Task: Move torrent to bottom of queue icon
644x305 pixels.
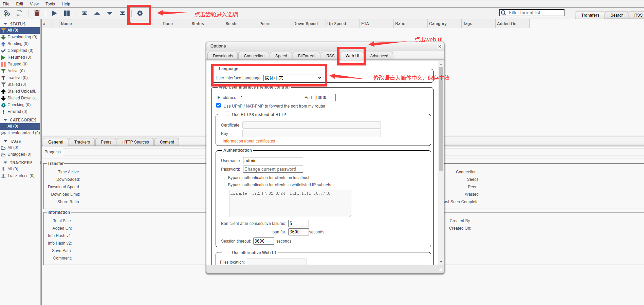Action: [x=122, y=13]
